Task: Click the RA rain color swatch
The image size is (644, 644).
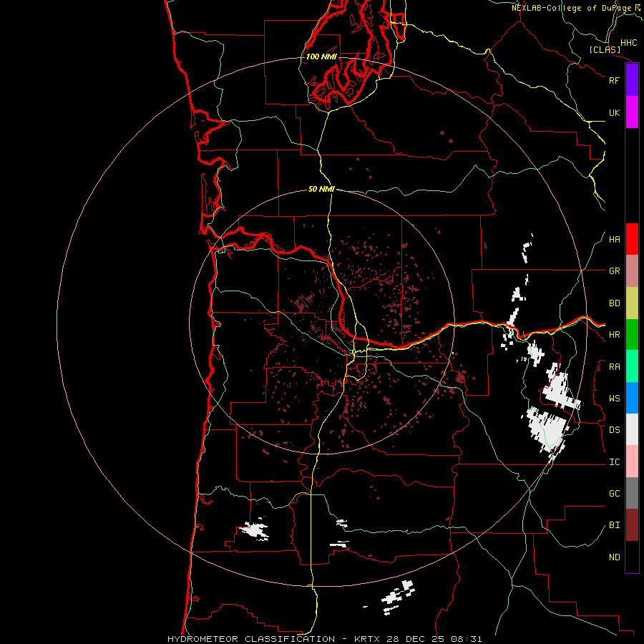Action: pos(632,366)
